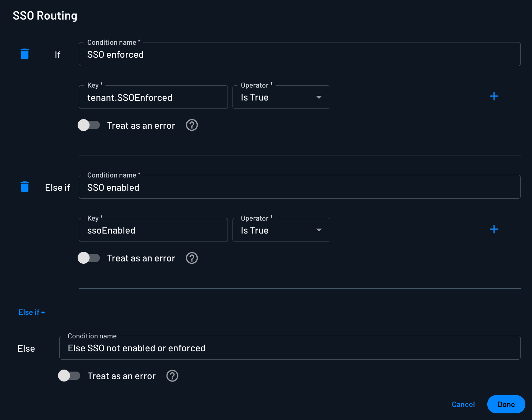The height and width of the screenshot is (420, 532).
Task: Confirm changes with Done button
Action: (x=506, y=404)
